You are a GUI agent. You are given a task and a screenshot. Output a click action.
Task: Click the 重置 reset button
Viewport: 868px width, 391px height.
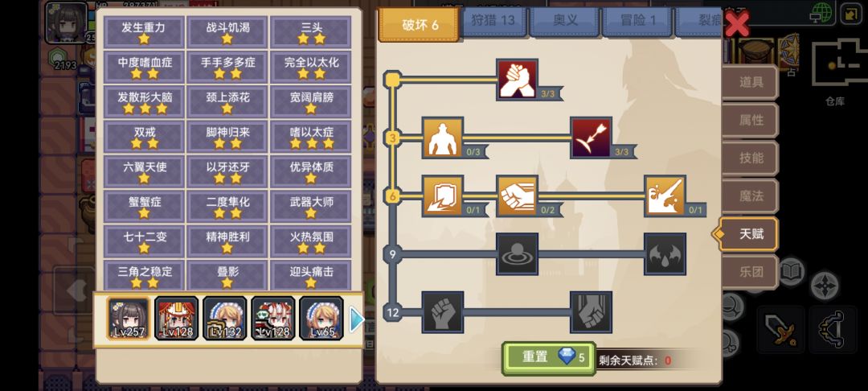(549, 358)
